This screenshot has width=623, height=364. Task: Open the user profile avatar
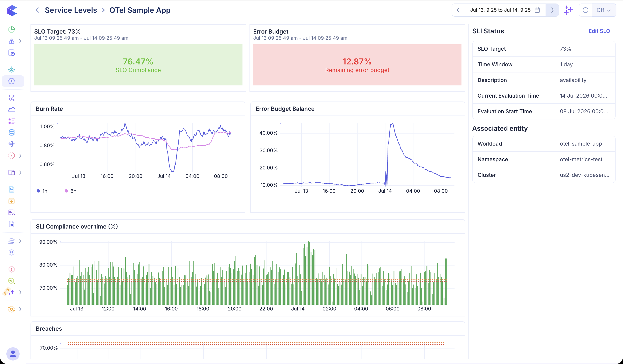coord(13,354)
